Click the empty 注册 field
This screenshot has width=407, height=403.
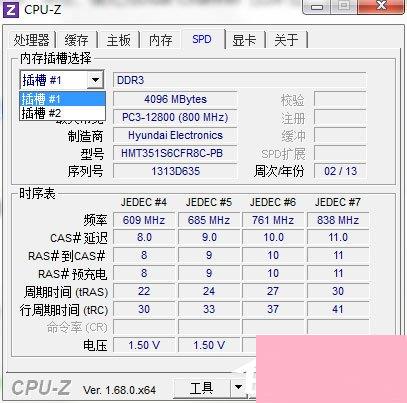point(340,118)
